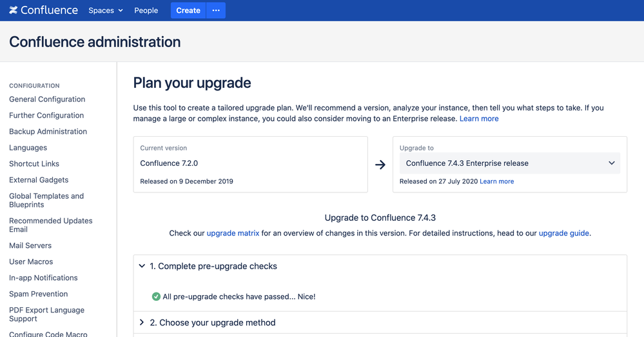The height and width of the screenshot is (337, 644).
Task: Open the more options ellipsis next to Create
Action: 216,10
